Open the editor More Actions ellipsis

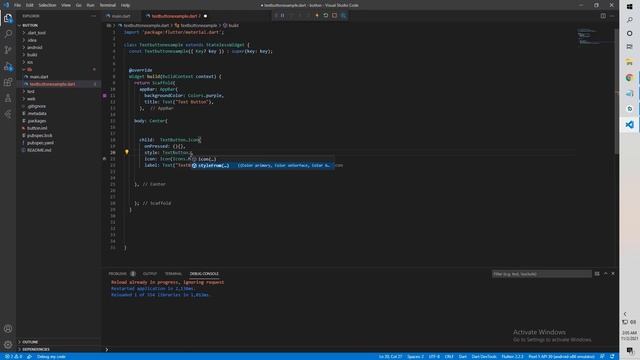pos(612,16)
